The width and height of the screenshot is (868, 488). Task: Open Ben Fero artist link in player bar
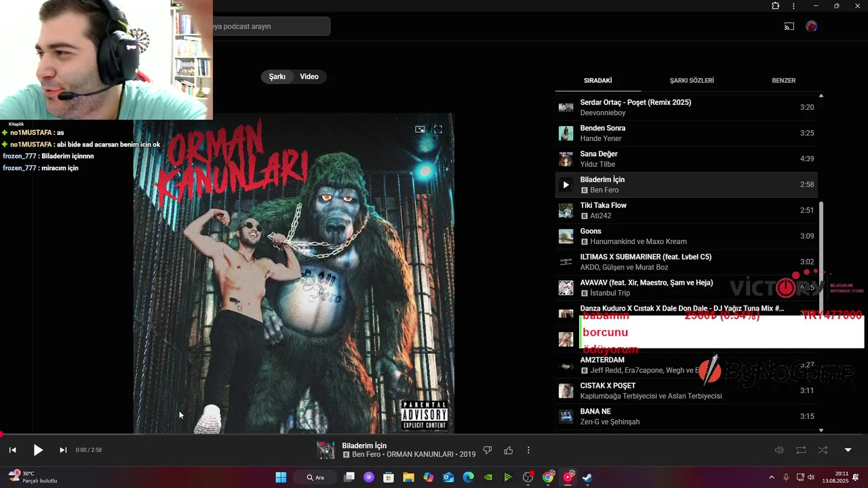pos(368,454)
